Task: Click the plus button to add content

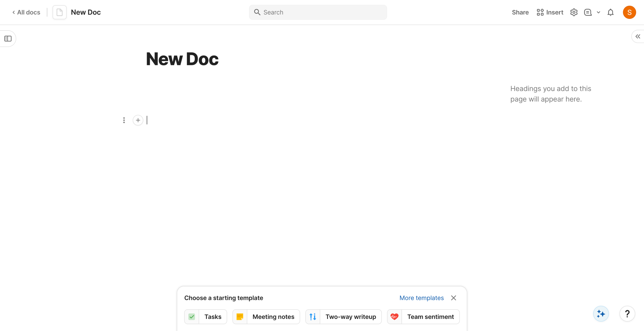Action: click(138, 120)
